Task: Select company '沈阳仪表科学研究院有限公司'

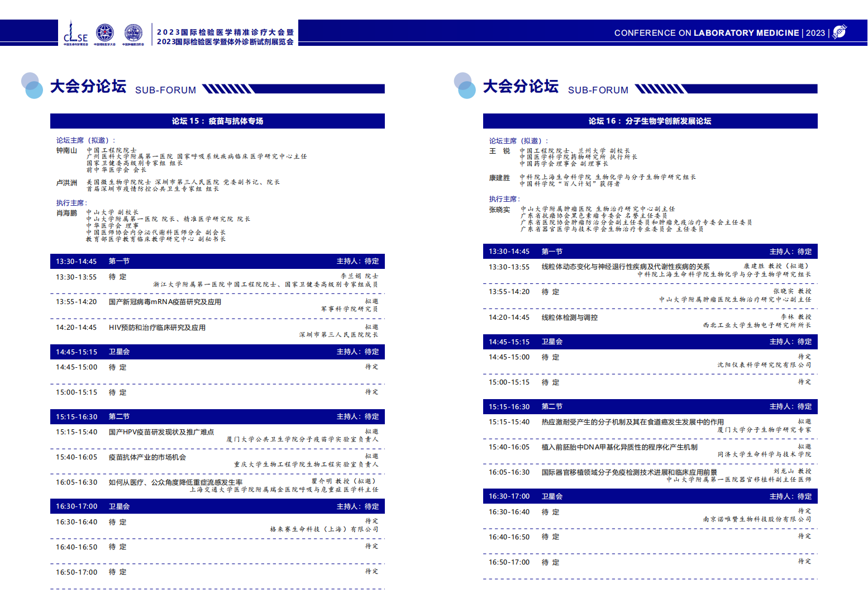Action: (765, 365)
